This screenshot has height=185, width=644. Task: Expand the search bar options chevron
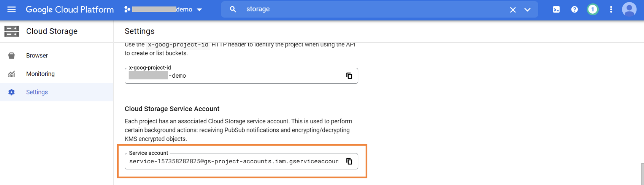tap(527, 10)
